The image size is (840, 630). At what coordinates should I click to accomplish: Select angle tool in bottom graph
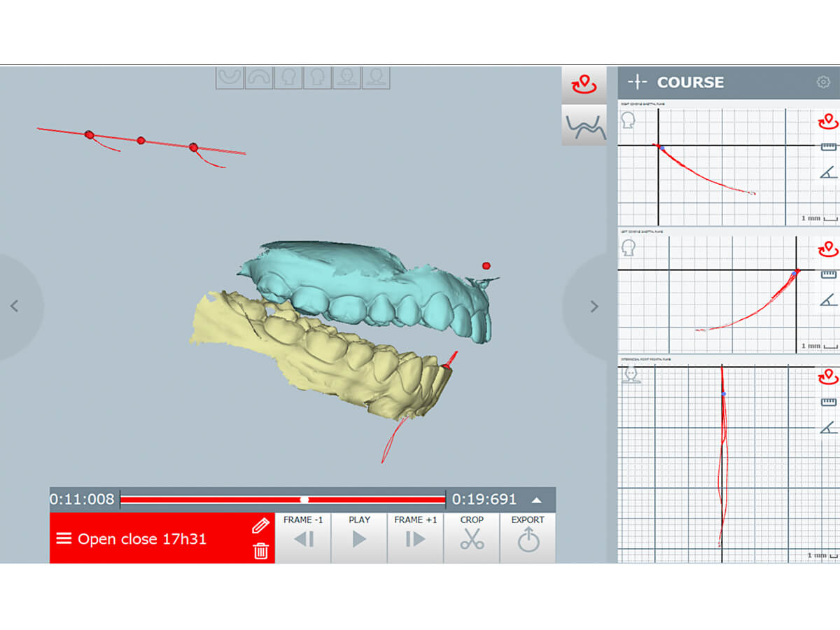(x=828, y=428)
